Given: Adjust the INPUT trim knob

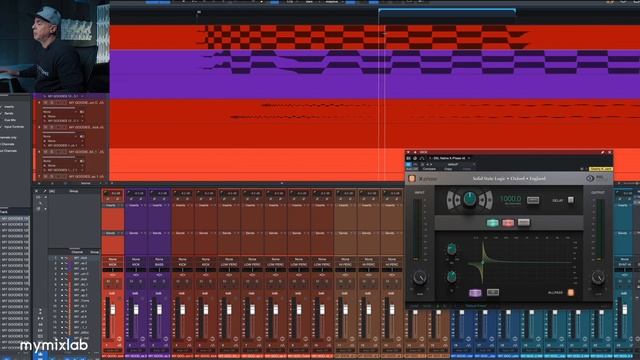Looking at the screenshot, I should 420,278.
